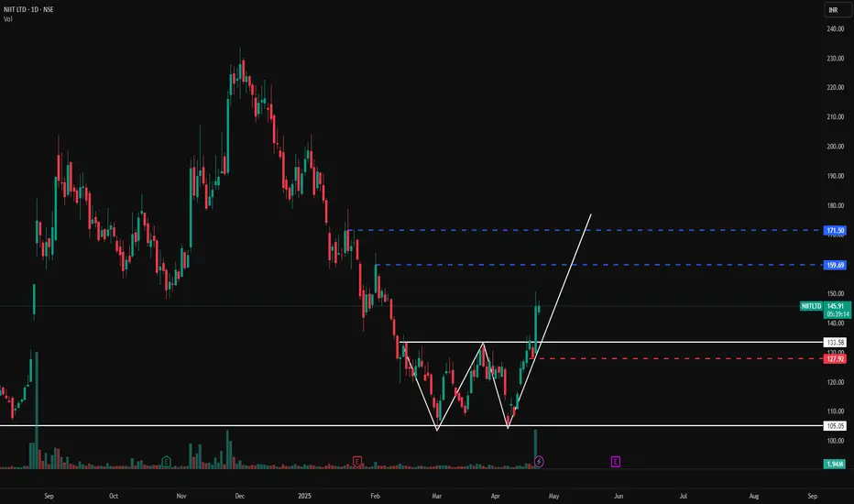Screen dimensions: 854x504
Task: Select the Vol indicator label
Action: tap(7, 19)
